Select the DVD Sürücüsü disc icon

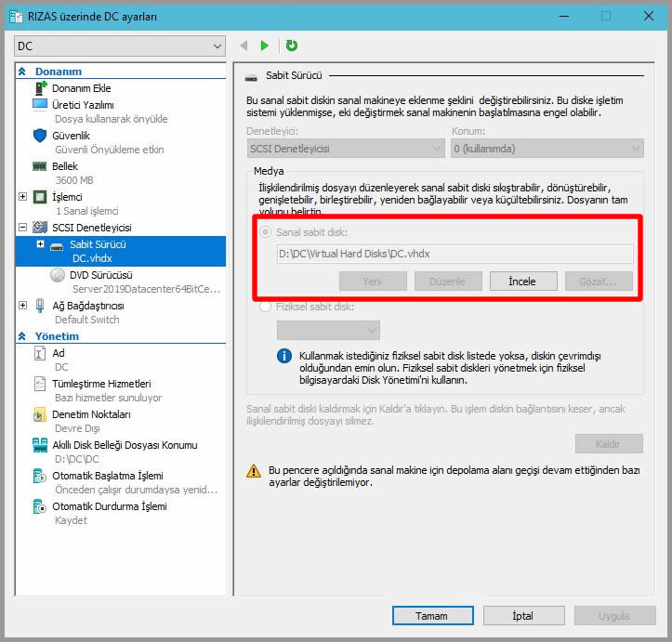pos(58,275)
